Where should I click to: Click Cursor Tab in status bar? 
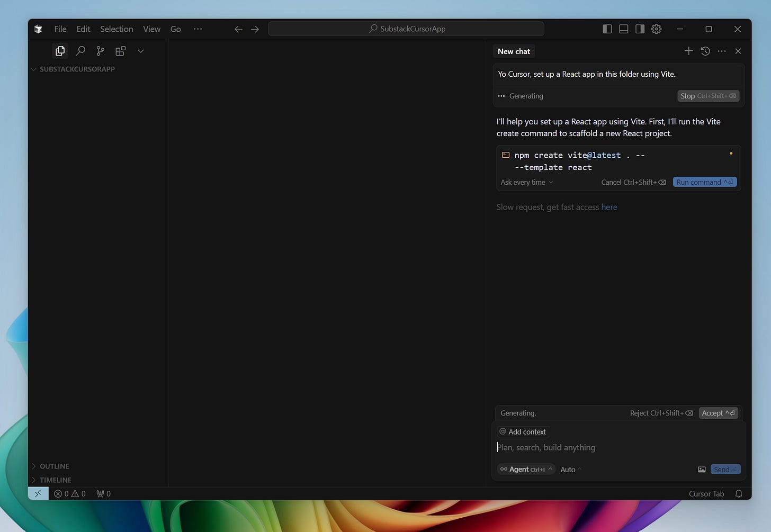pos(706,493)
